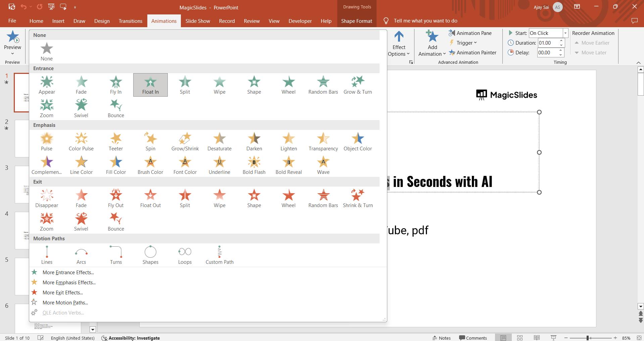This screenshot has height=341, width=644.
Task: Zoom out with the minus button
Action: click(x=566, y=338)
